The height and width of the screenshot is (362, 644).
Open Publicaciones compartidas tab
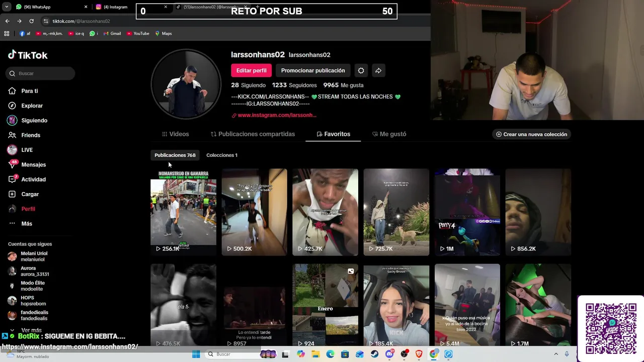click(x=253, y=134)
